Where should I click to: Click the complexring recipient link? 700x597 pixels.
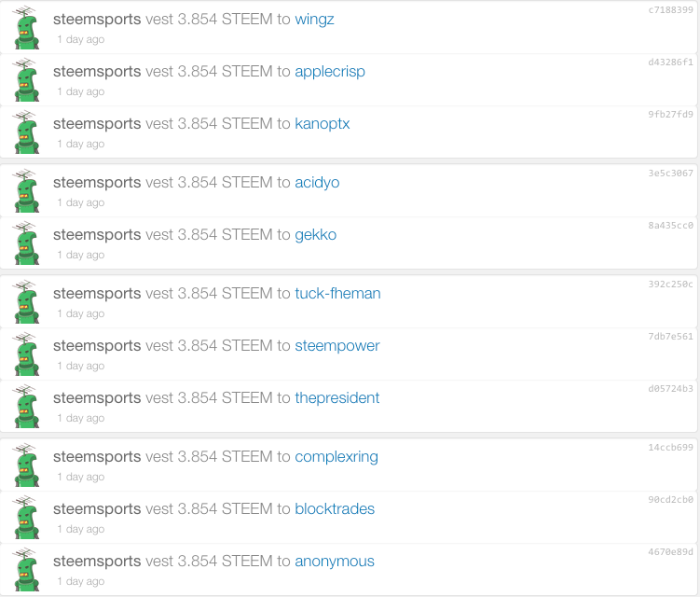[336, 457]
